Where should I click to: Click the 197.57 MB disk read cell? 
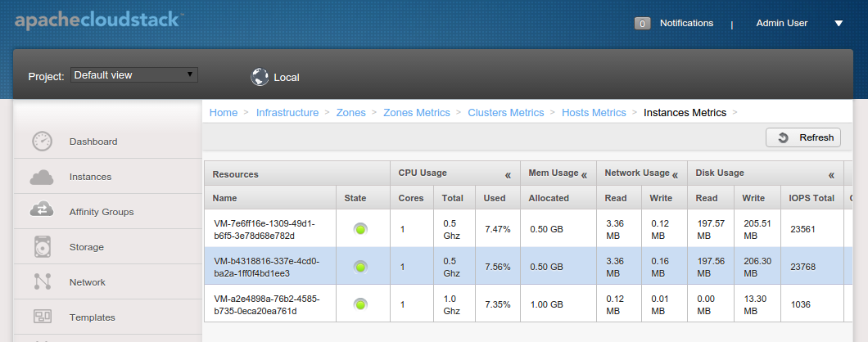pos(709,228)
